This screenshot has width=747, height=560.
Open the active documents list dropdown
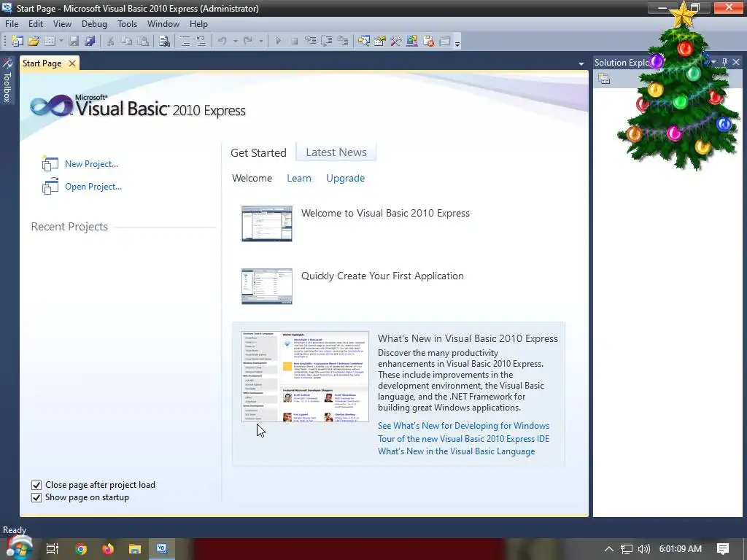tap(581, 64)
